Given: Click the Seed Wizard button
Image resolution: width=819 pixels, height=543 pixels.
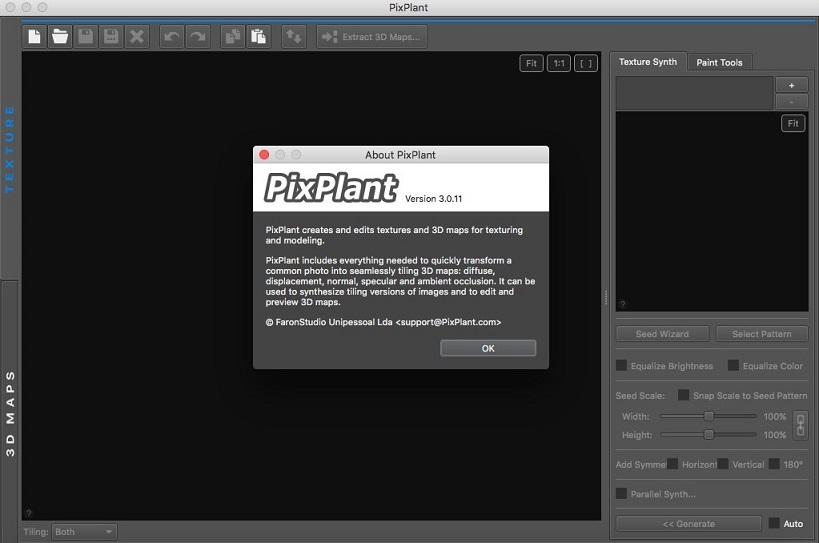Looking at the screenshot, I should [x=662, y=334].
